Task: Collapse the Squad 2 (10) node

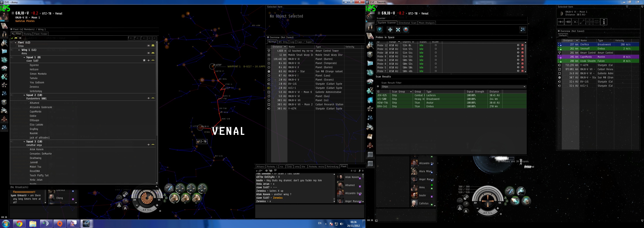Action: [x=24, y=95]
